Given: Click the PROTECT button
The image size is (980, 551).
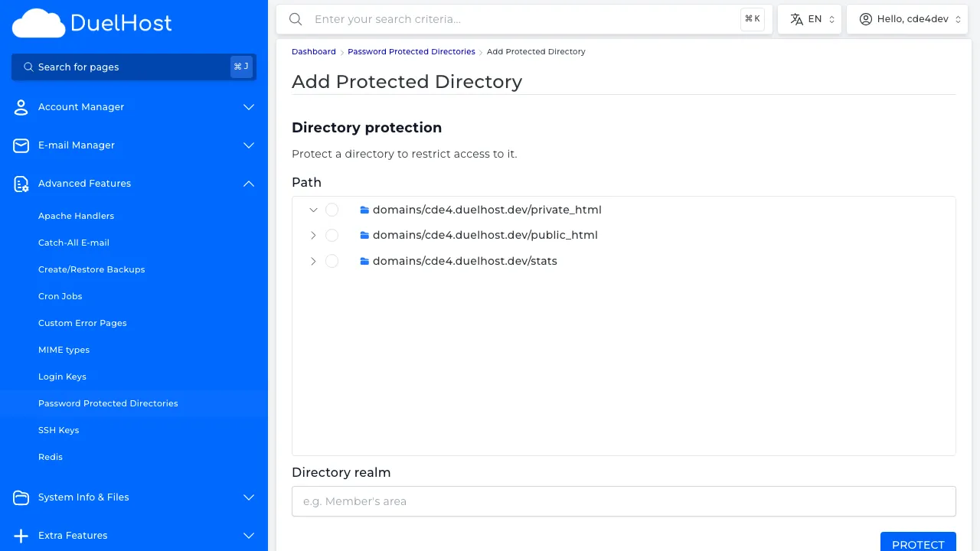Looking at the screenshot, I should pos(918,544).
